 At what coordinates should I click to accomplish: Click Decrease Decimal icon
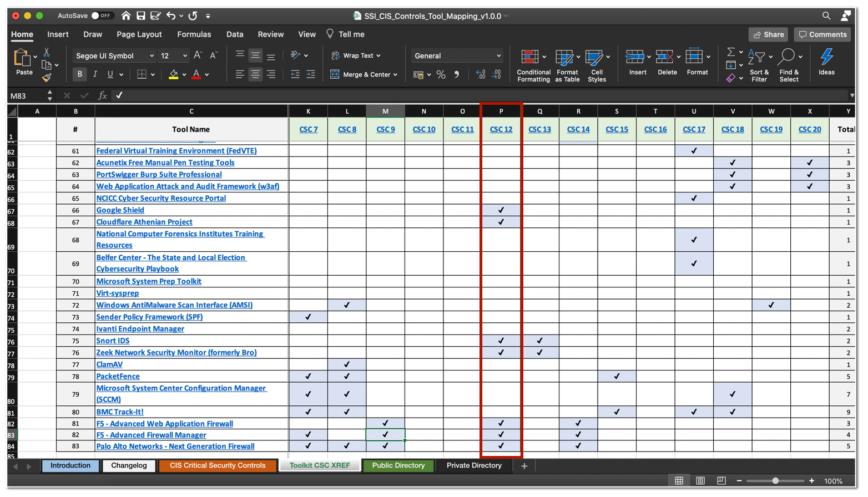(x=497, y=74)
